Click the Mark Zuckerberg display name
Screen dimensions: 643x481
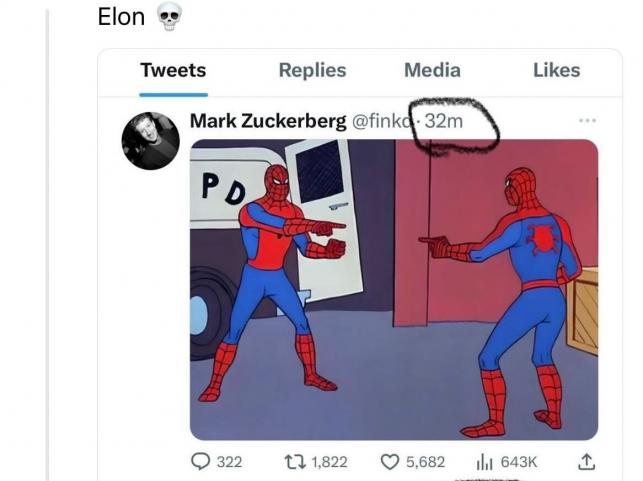click(x=267, y=122)
